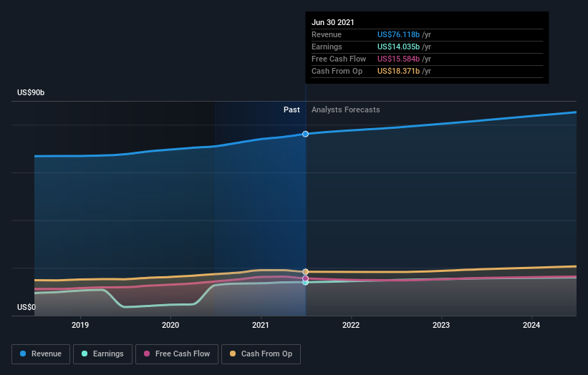
Task: Click the US$0 y-axis label
Action: point(26,307)
